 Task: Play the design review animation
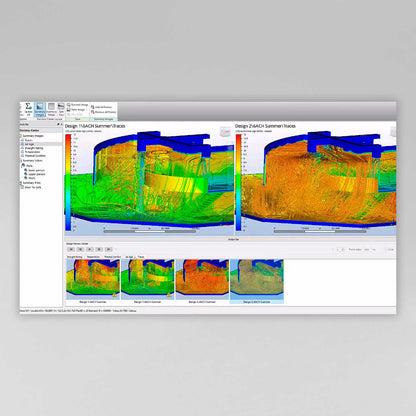(90, 249)
